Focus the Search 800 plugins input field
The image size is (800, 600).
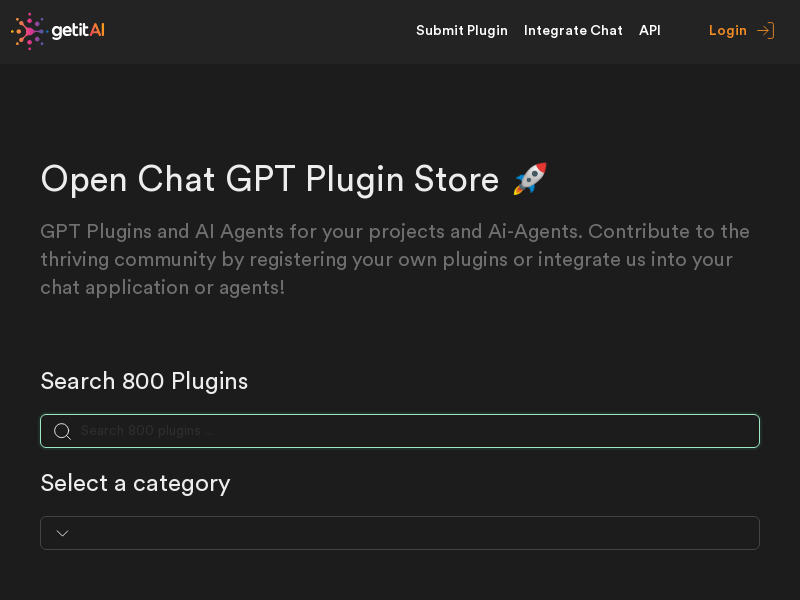click(400, 431)
